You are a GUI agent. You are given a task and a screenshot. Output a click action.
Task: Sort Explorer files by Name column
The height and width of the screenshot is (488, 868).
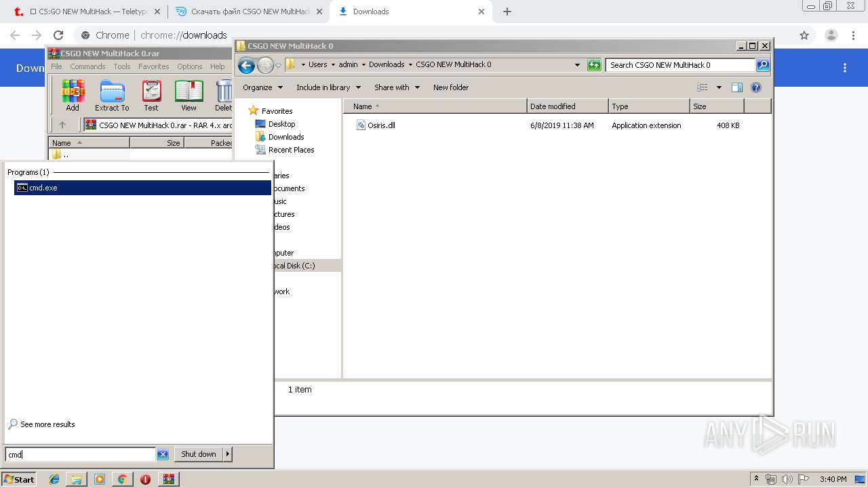(435, 106)
